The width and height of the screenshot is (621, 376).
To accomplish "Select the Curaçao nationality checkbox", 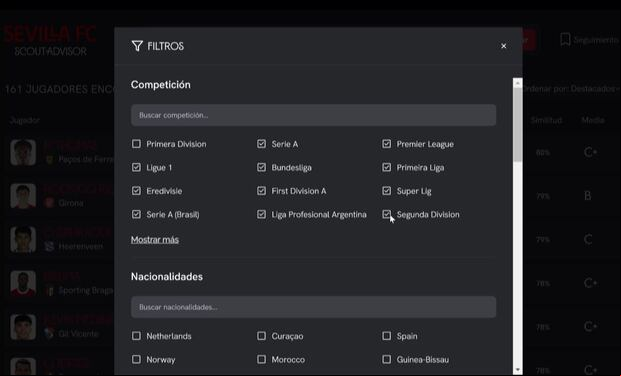I will [261, 336].
